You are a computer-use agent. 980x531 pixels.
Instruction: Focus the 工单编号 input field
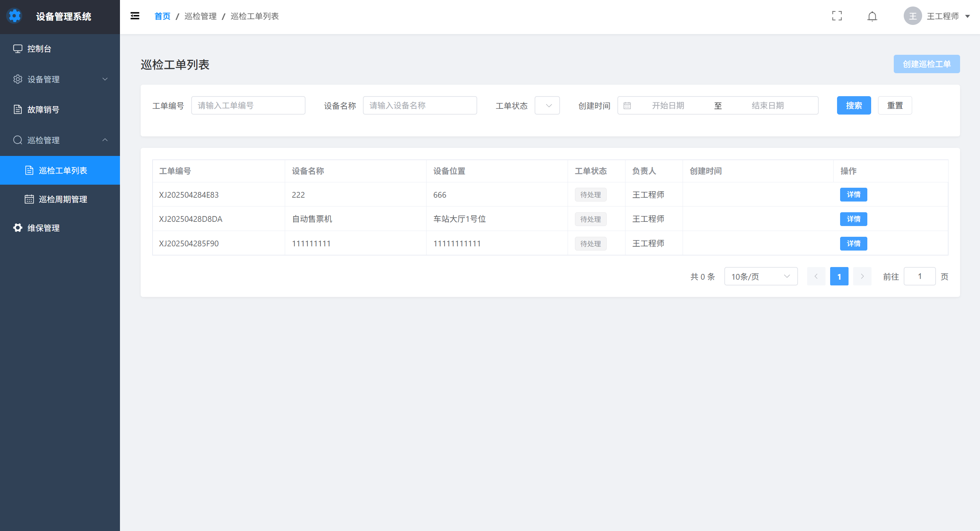(248, 106)
